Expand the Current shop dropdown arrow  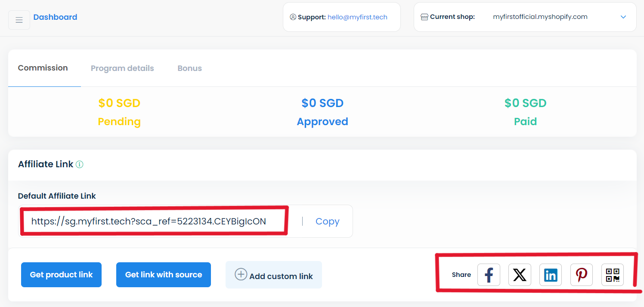(623, 17)
